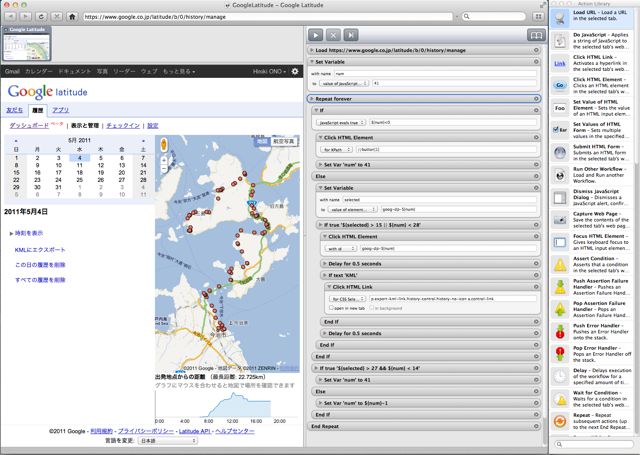Click the この日の履歴を削除 link
Viewport: 640px width, 455px height.
[x=40, y=265]
